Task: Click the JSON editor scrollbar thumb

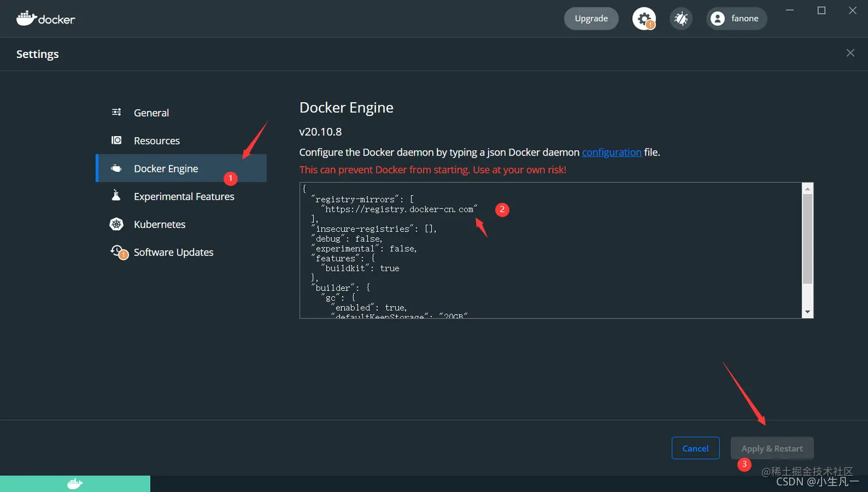Action: pos(808,239)
